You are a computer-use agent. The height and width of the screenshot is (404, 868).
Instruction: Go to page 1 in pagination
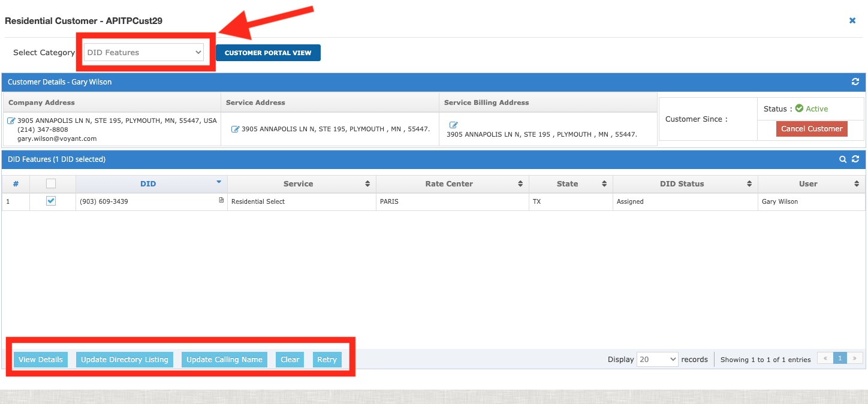[x=840, y=358]
